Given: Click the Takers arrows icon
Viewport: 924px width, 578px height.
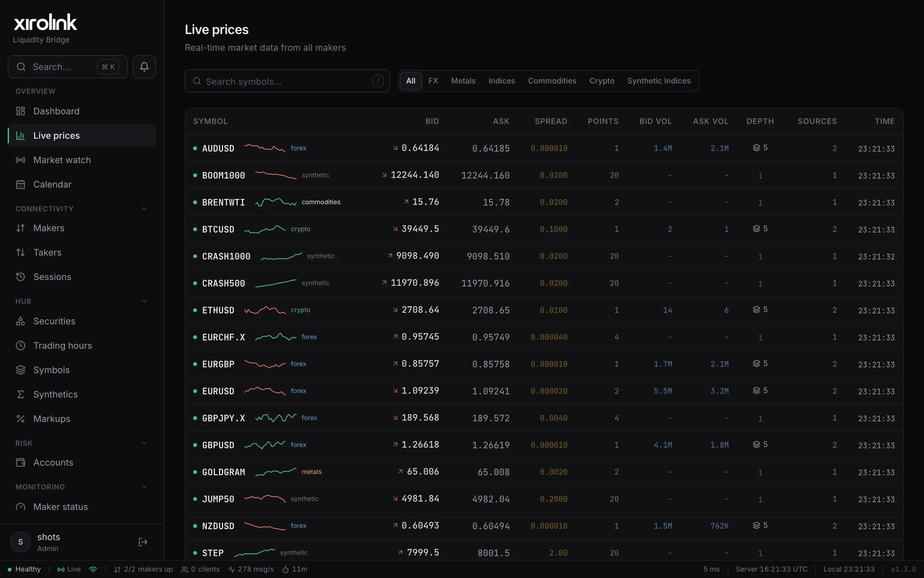Looking at the screenshot, I should click(21, 252).
